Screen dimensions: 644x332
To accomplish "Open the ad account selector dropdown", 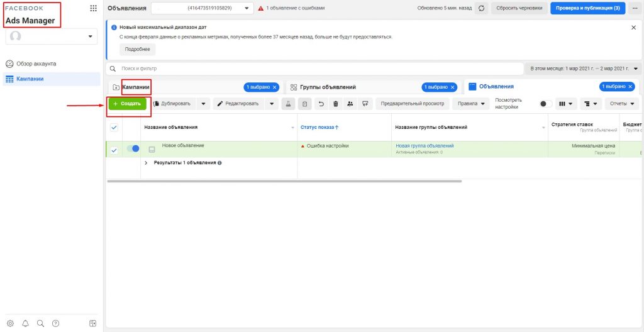I will (202, 8).
